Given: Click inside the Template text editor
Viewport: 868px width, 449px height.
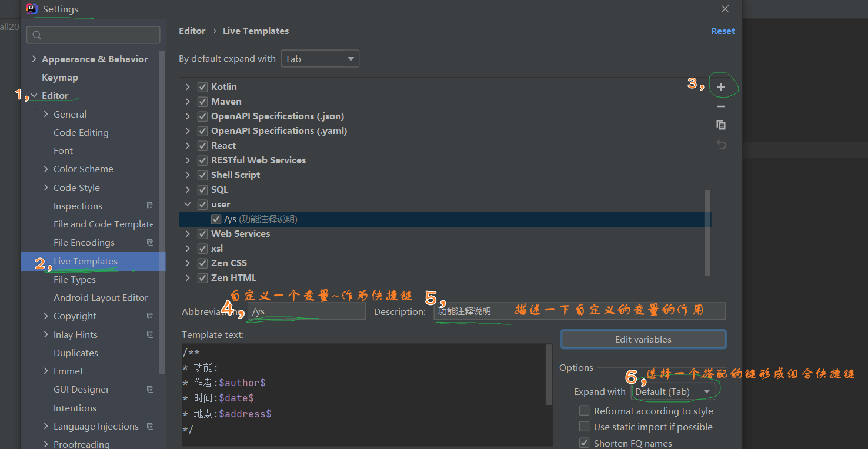Looking at the screenshot, I should click(363, 395).
